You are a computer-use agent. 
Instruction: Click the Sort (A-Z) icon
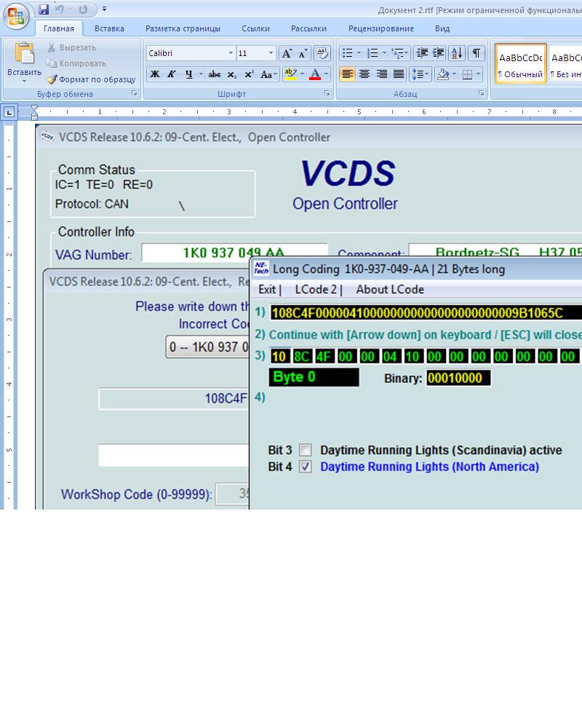(x=457, y=53)
